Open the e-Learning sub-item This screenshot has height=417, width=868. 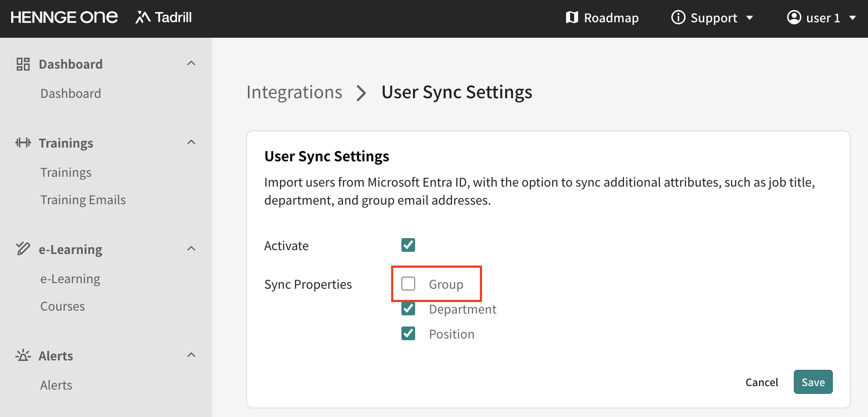click(70, 279)
